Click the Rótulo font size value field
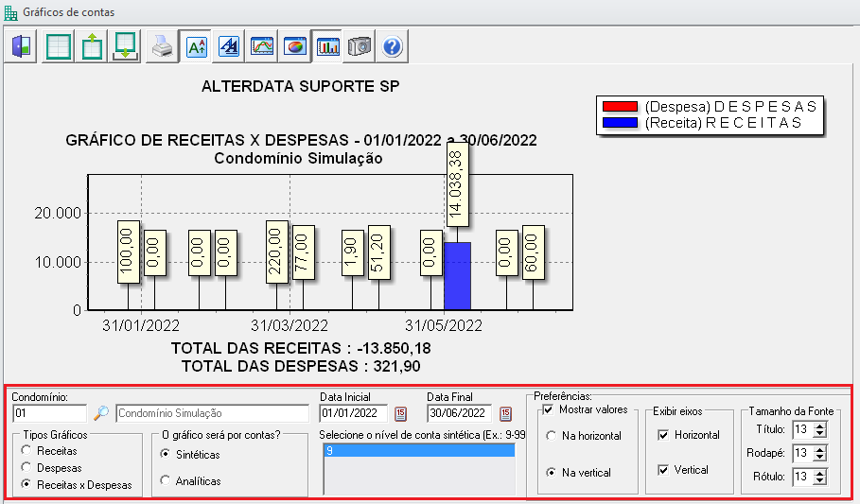860x504 pixels. point(803,477)
